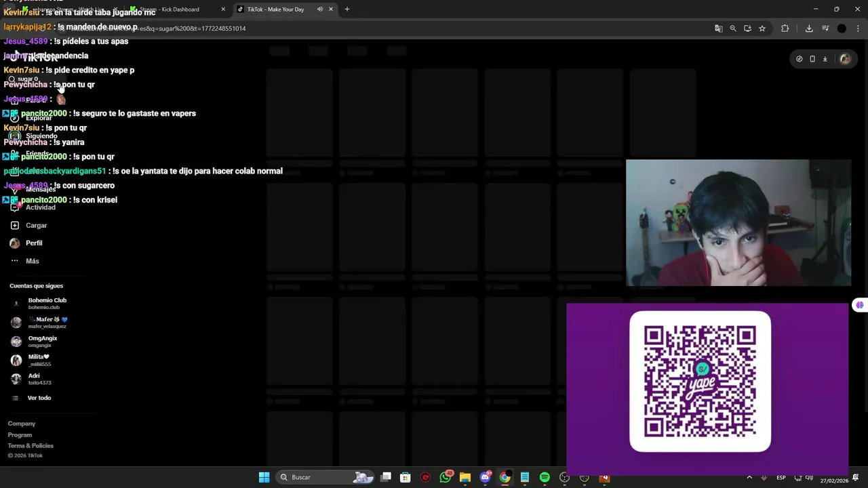
Task: Open the Chrome media control icon
Action: pos(825,28)
